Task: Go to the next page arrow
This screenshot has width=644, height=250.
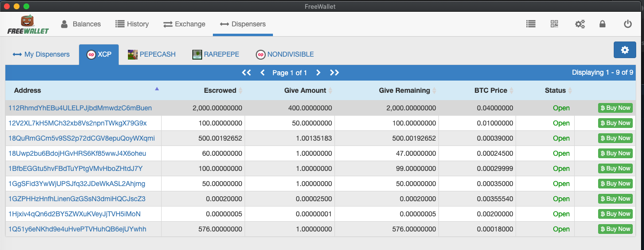Action: [x=318, y=73]
